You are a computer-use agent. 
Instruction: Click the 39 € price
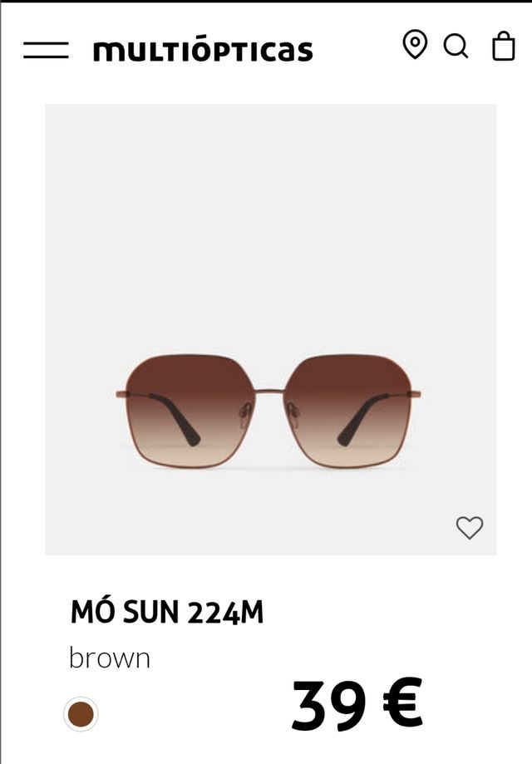pyautogui.click(x=357, y=705)
